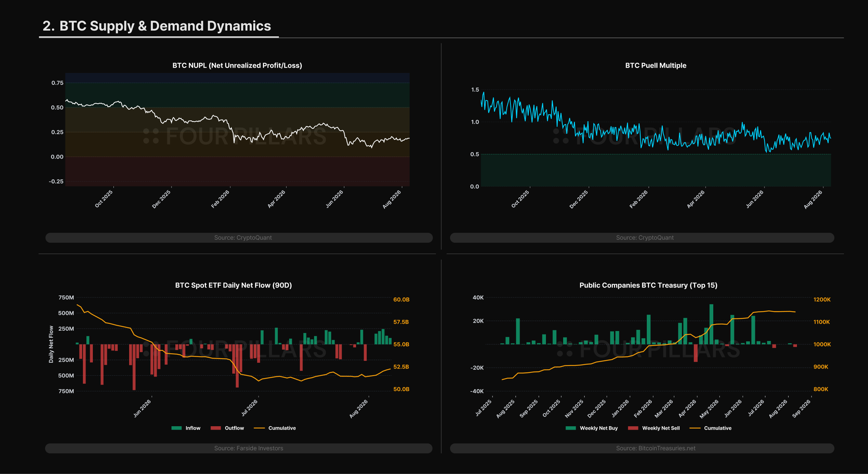Click the 57.5B cumulative axis value

401,322
